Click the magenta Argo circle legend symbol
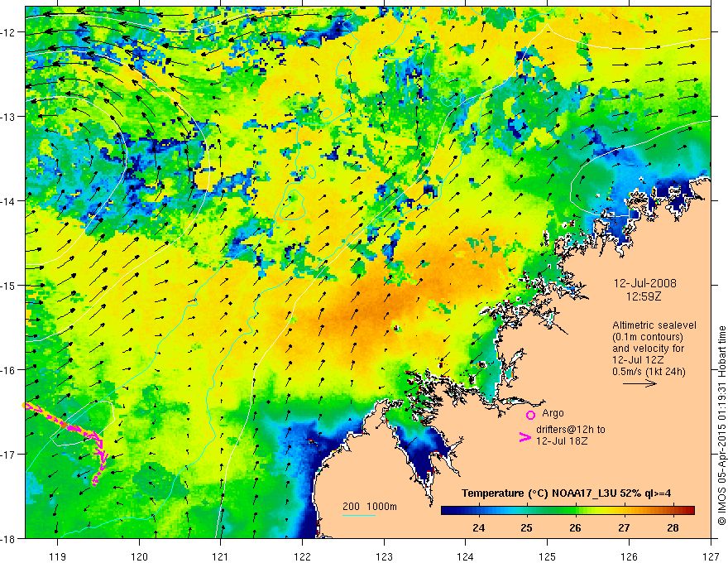Screen dimensions: 728x563 (530, 415)
